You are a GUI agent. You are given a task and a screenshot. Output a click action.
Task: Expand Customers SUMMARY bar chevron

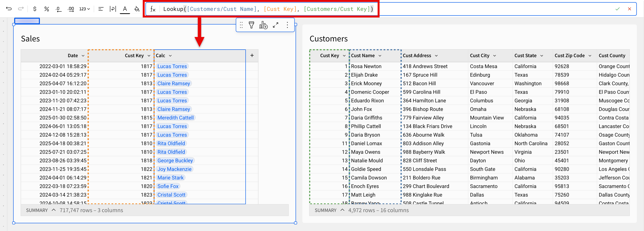342,210
